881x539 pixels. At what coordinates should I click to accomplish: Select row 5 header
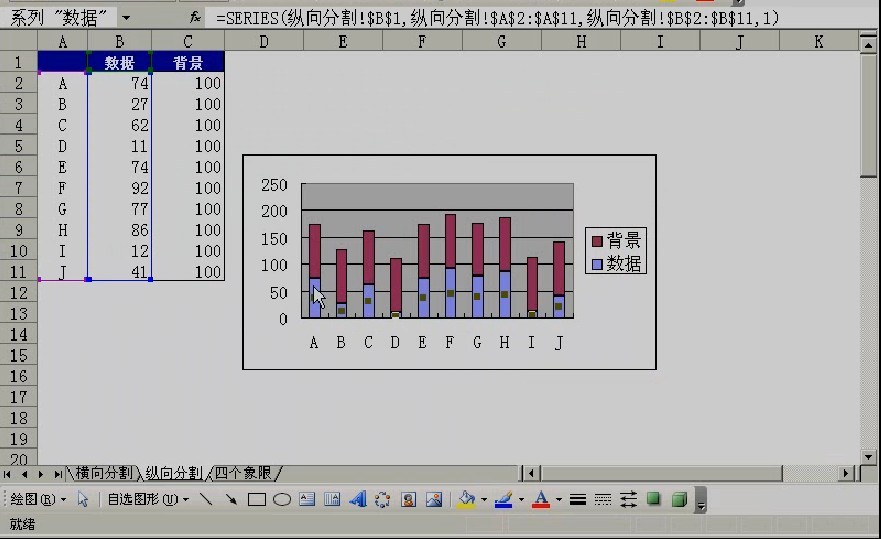point(19,146)
